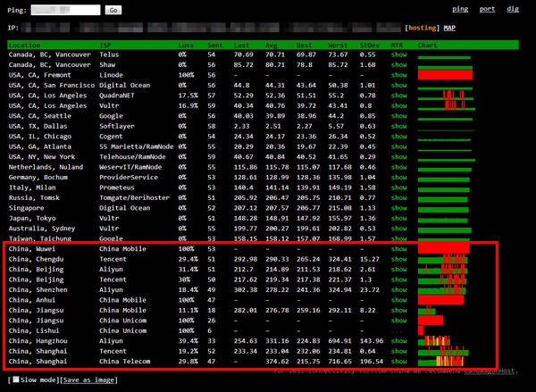Open the dig tool link
The height and width of the screenshot is (392, 536).
click(x=512, y=9)
